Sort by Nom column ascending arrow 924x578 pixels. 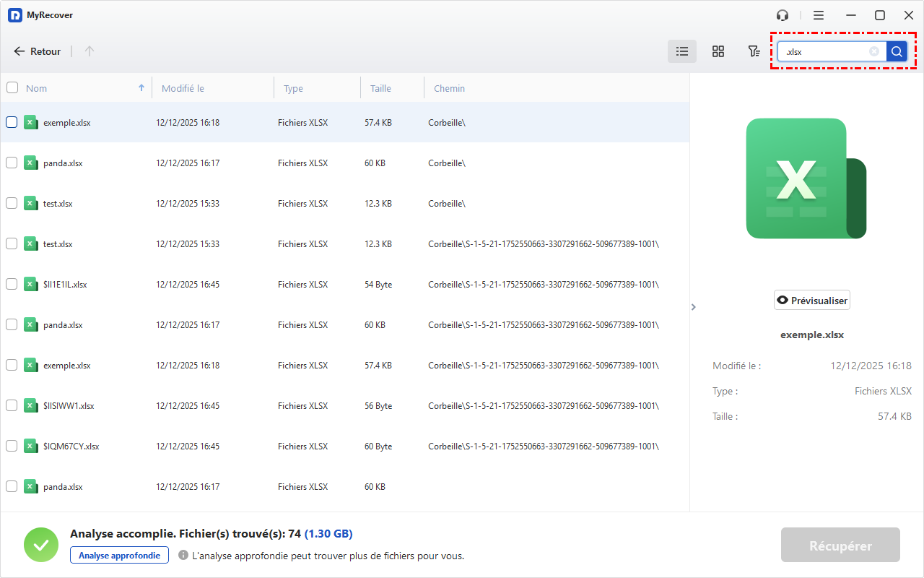pyautogui.click(x=141, y=88)
